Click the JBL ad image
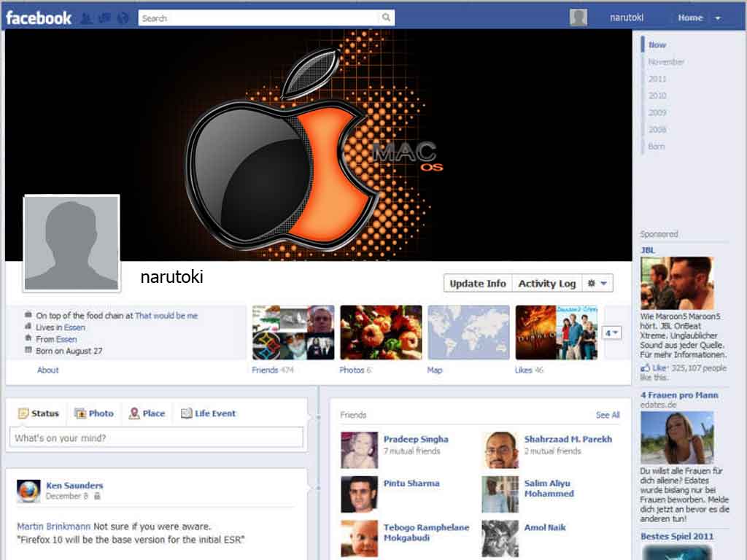This screenshot has width=747, height=560. (677, 283)
